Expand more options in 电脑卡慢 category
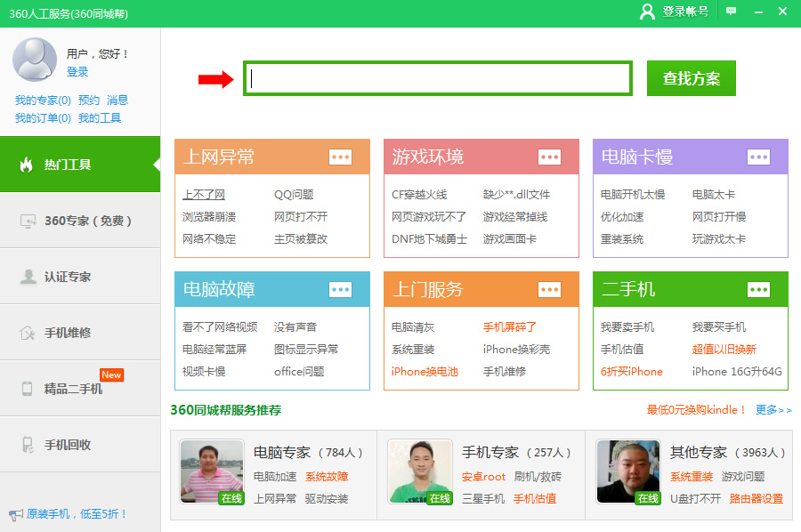 (x=758, y=157)
